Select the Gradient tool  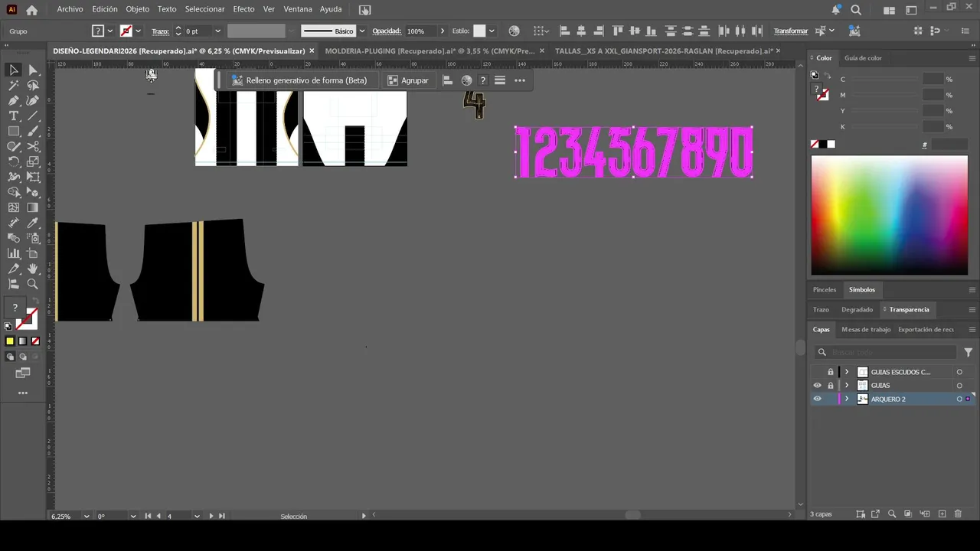33,207
